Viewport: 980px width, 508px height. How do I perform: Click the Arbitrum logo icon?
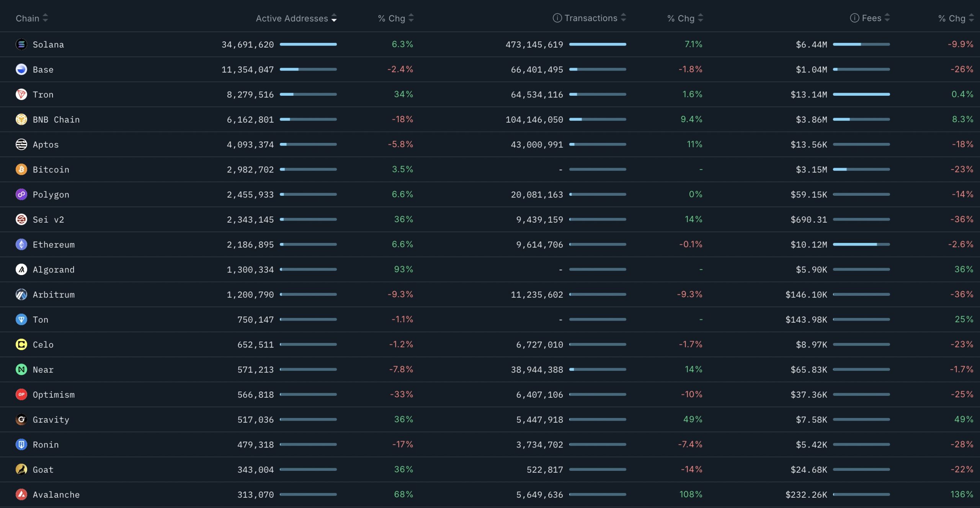21,294
